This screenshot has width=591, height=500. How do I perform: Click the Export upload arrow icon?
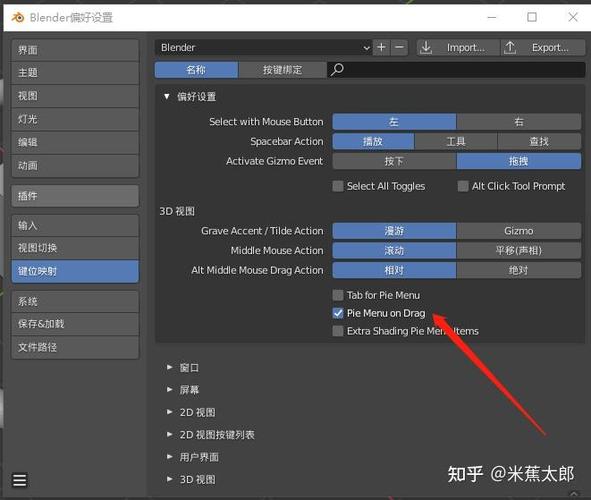510,47
